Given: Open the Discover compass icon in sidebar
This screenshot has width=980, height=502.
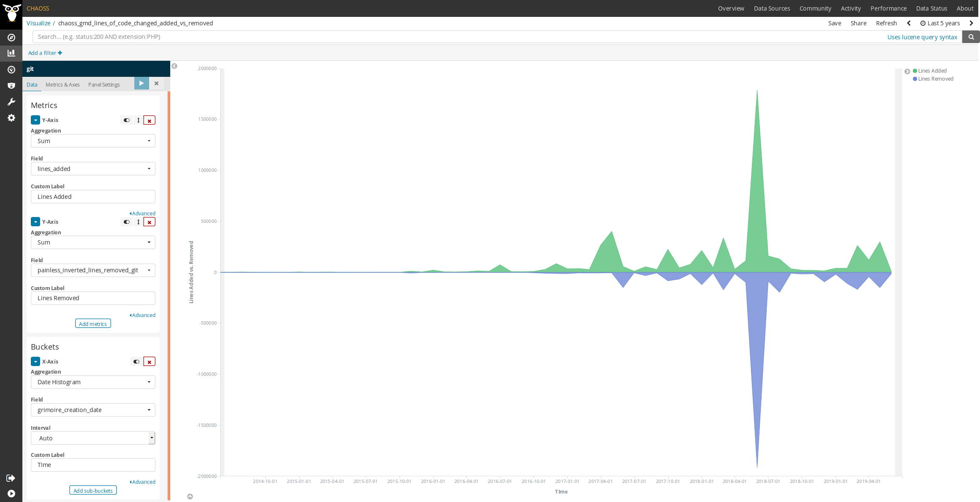Looking at the screenshot, I should coord(11,38).
